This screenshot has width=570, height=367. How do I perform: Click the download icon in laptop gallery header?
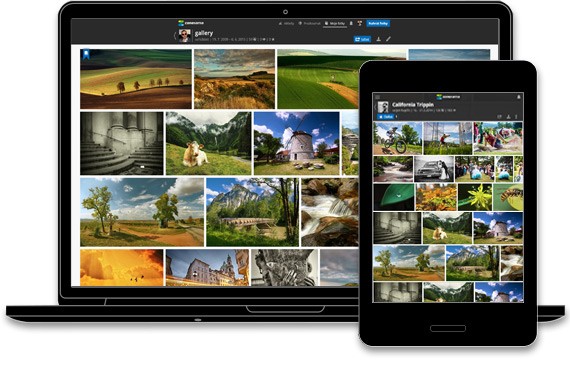tap(378, 39)
